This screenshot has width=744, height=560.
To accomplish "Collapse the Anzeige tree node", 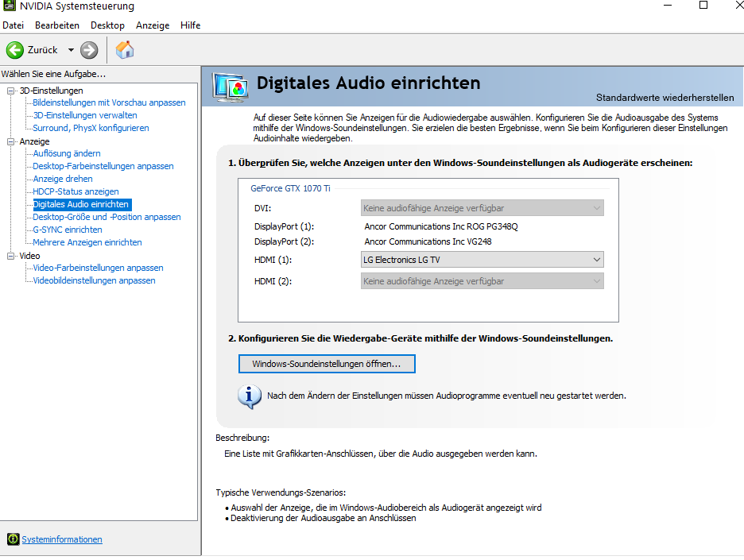I will 10,141.
